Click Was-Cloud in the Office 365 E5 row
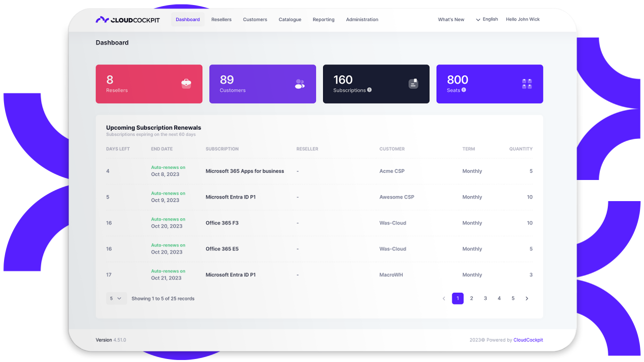Screen dimensions: 644x362 coord(392,249)
